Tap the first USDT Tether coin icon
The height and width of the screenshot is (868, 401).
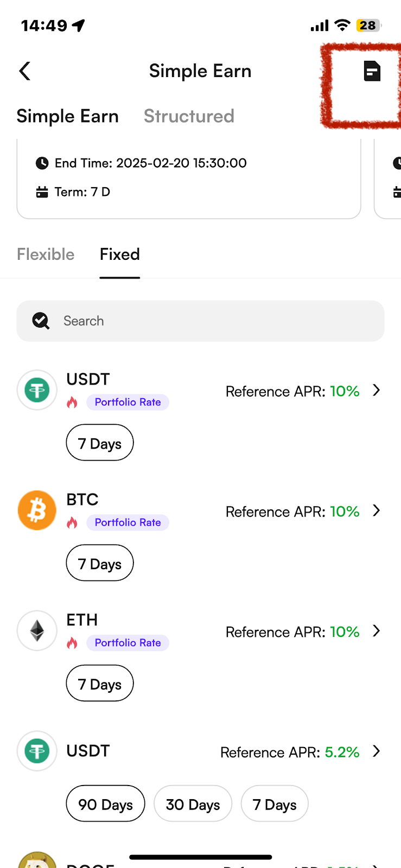pyautogui.click(x=37, y=390)
